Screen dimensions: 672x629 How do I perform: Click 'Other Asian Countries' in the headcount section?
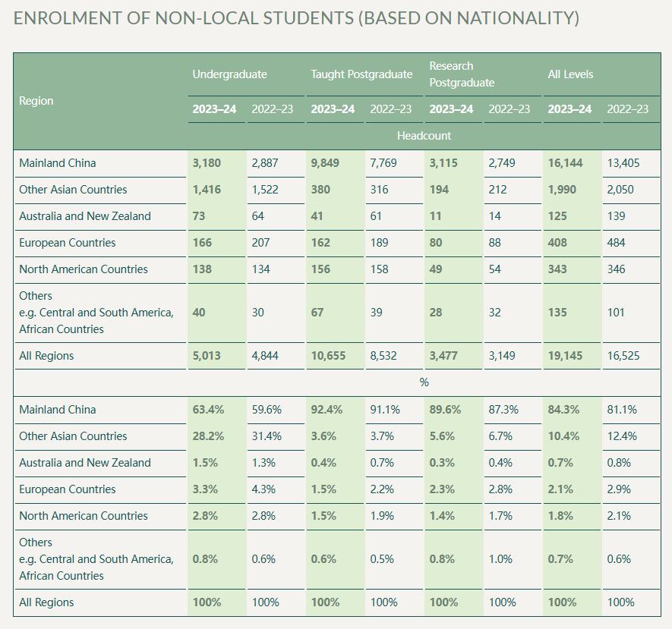click(x=73, y=190)
